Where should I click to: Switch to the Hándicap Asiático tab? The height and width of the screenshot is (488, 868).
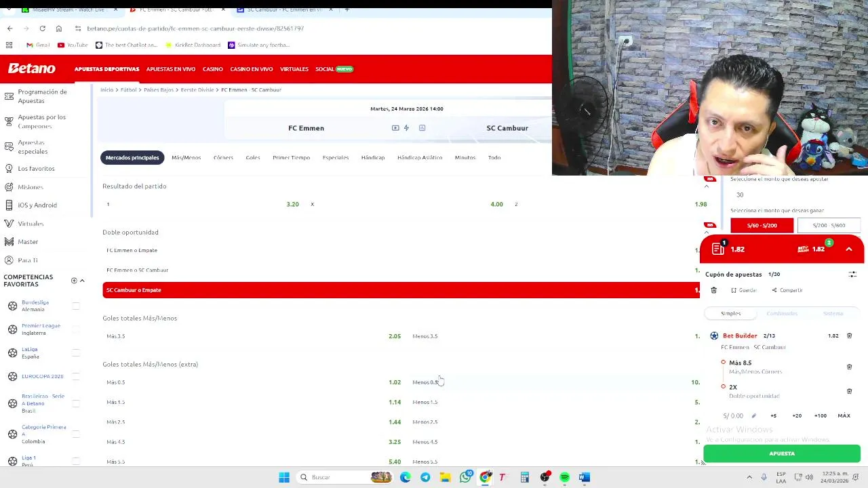point(420,157)
